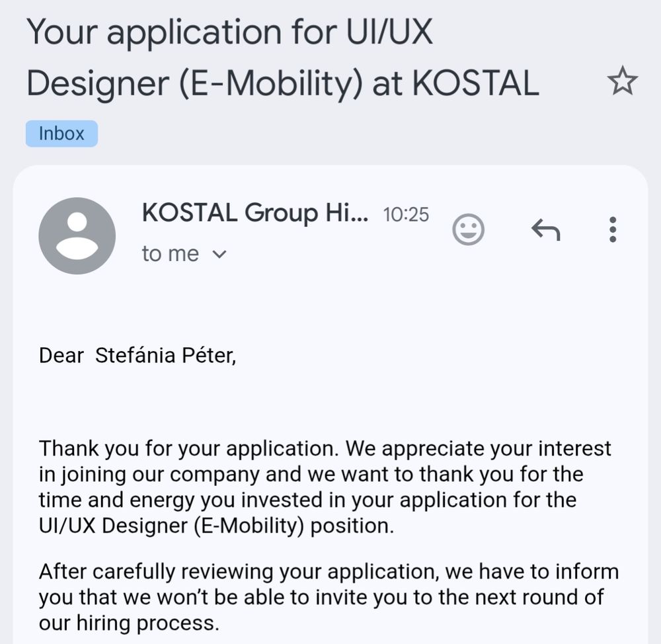Screen dimensions: 661x644
Task: Tap 'UI/UX Designer (E-Mobility) position.' in the body
Action: point(216,526)
